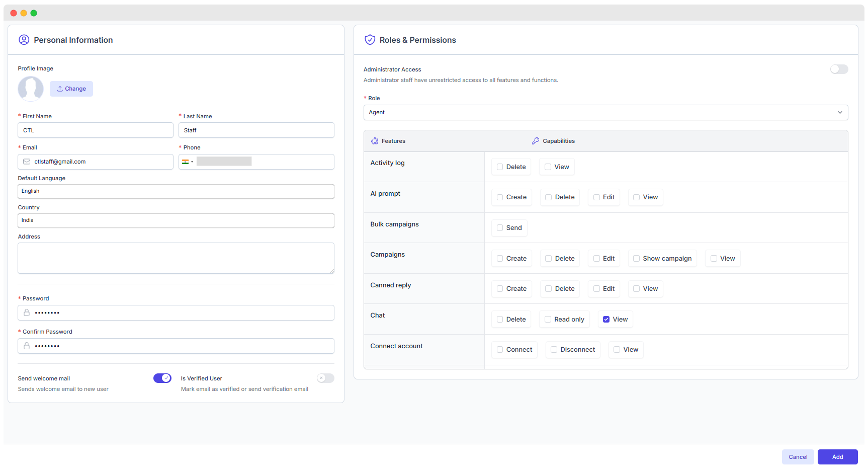868x471 pixels.
Task: Check Show campaign under Campaigns
Action: click(636, 258)
